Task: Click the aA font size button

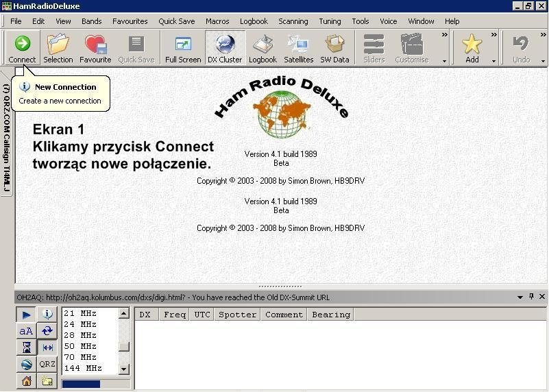Action: coord(26,331)
